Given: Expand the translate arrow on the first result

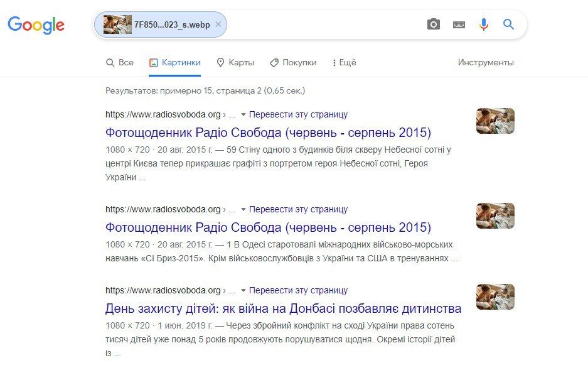Looking at the screenshot, I should point(244,114).
